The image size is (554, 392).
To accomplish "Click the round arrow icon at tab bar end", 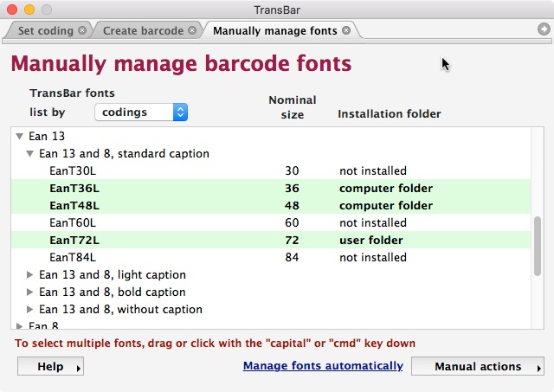I will coord(544,29).
